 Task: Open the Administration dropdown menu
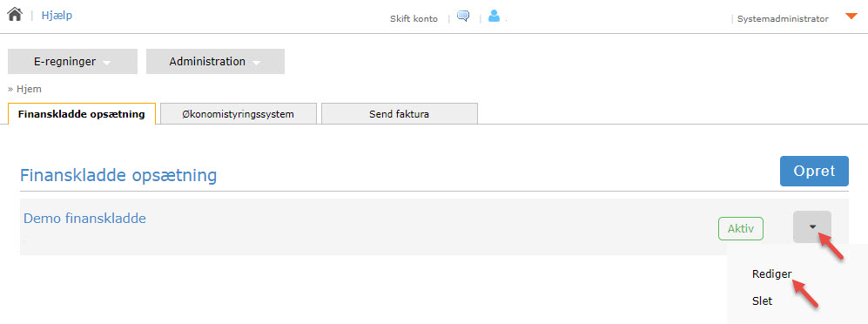pyautogui.click(x=215, y=62)
